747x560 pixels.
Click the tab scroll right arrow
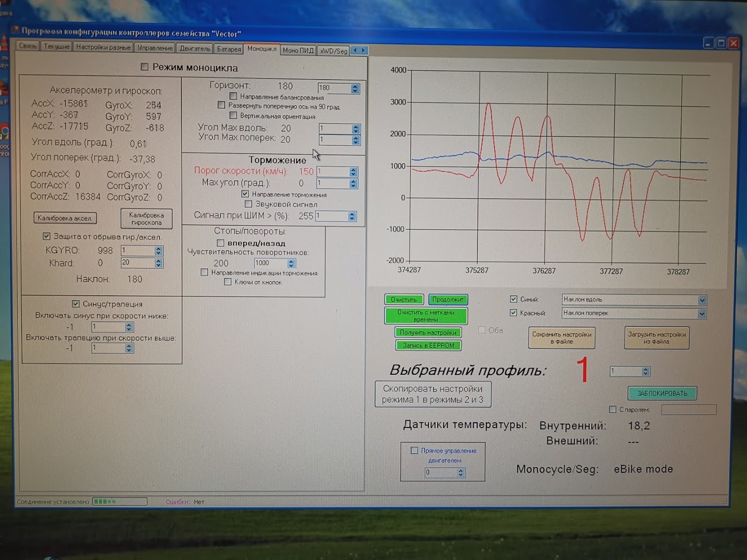pyautogui.click(x=363, y=50)
